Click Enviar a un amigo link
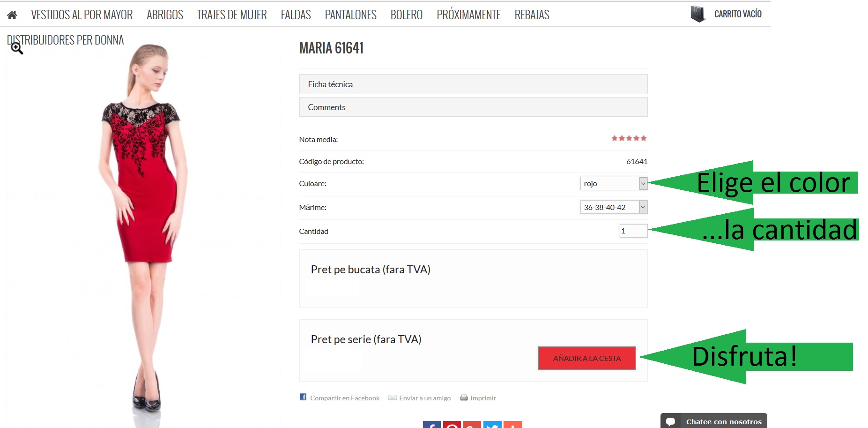Image resolution: width=868 pixels, height=428 pixels. point(425,398)
